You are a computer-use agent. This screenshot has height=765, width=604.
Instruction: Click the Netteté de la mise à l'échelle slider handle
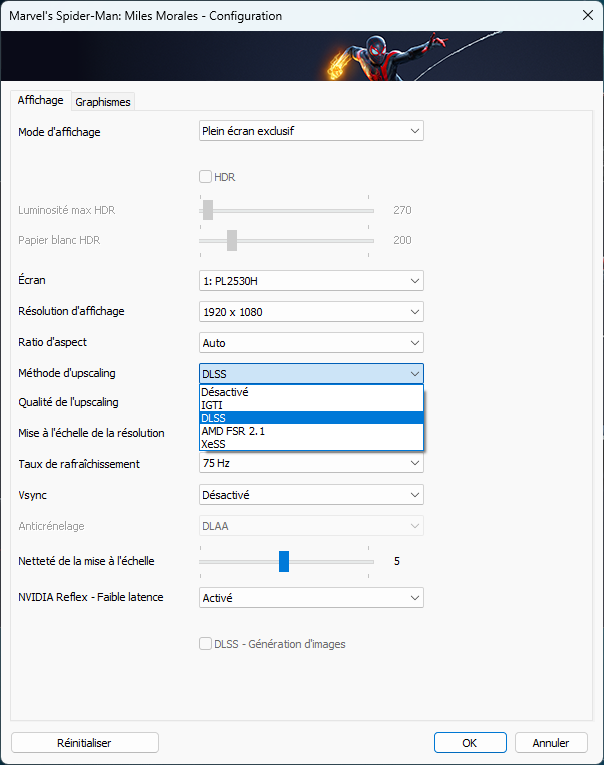tap(284, 562)
